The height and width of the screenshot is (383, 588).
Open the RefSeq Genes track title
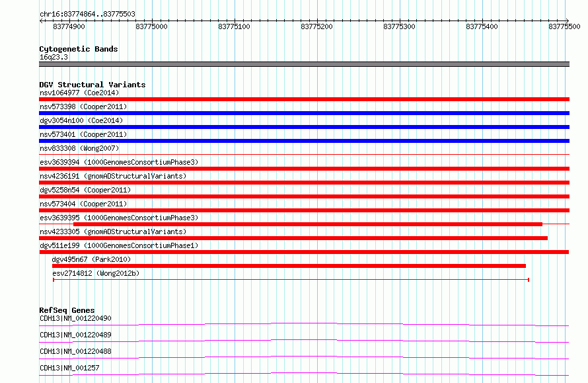(67, 310)
